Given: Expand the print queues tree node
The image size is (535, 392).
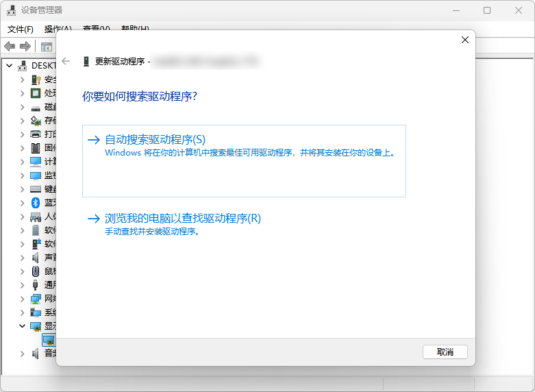Looking at the screenshot, I should pos(23,134).
